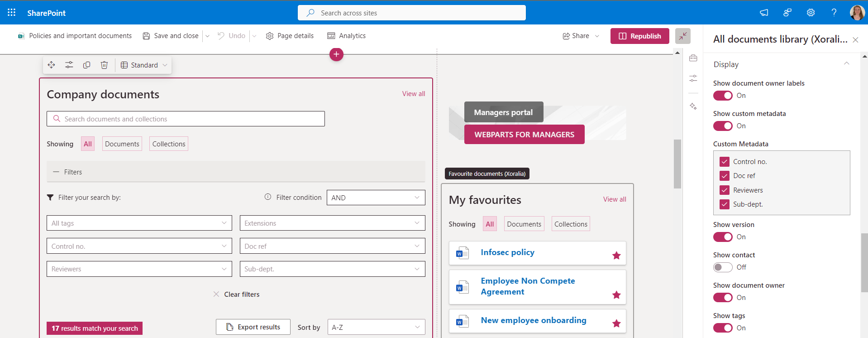The width and height of the screenshot is (868, 338).
Task: Click the move web part icon
Action: [x=51, y=65]
